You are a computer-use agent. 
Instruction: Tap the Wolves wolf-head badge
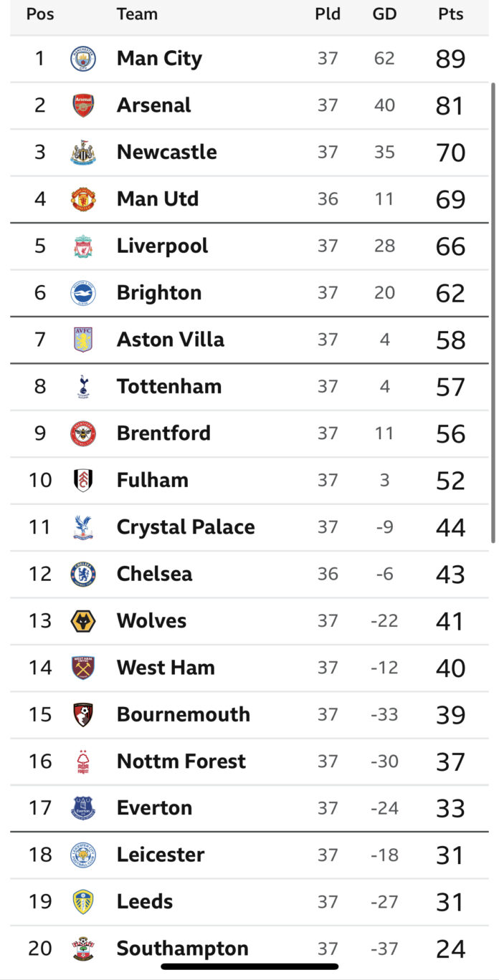83,621
